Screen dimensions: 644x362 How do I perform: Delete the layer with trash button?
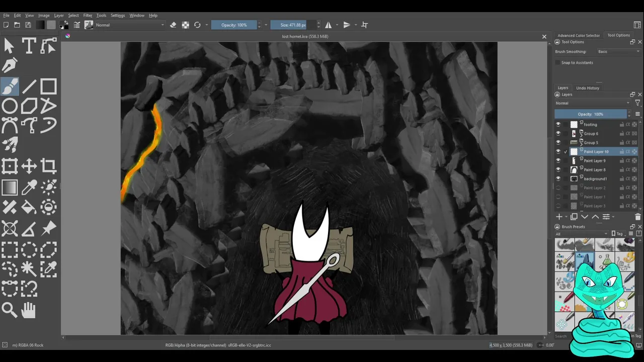637,217
